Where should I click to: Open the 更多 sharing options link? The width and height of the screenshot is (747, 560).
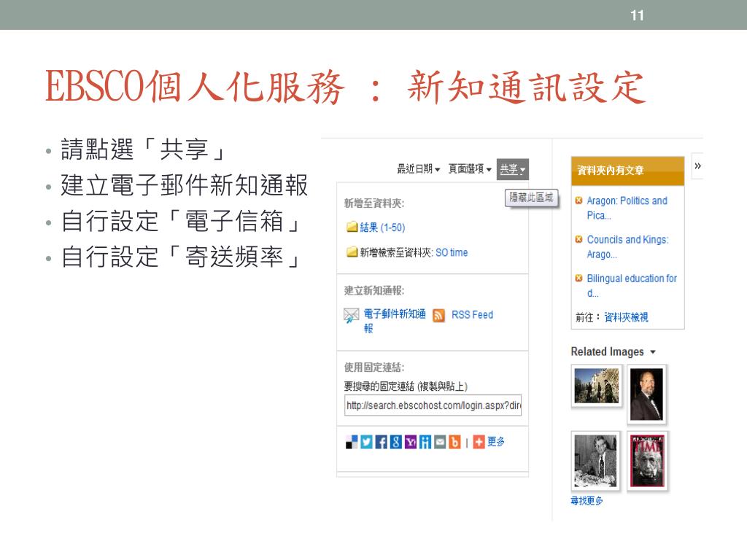[x=496, y=442]
